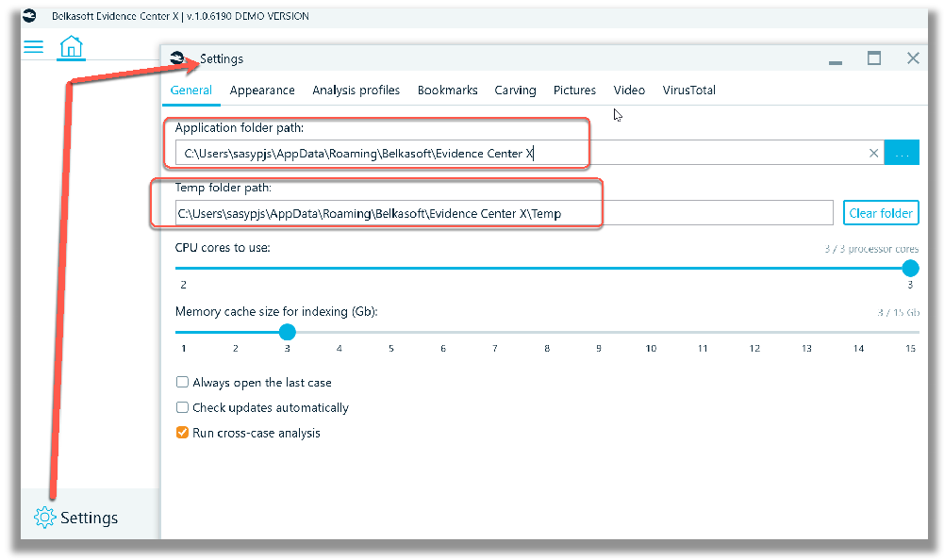Go to the Pictures tab

pos(574,91)
